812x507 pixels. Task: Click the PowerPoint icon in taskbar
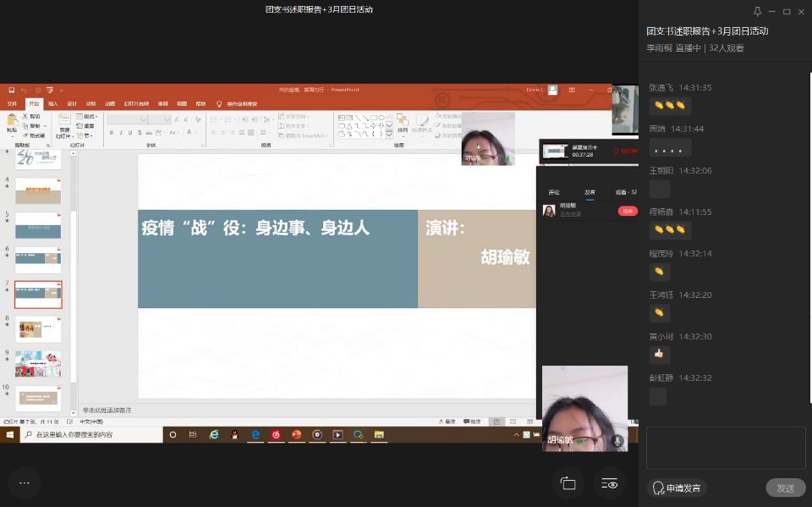(x=297, y=434)
